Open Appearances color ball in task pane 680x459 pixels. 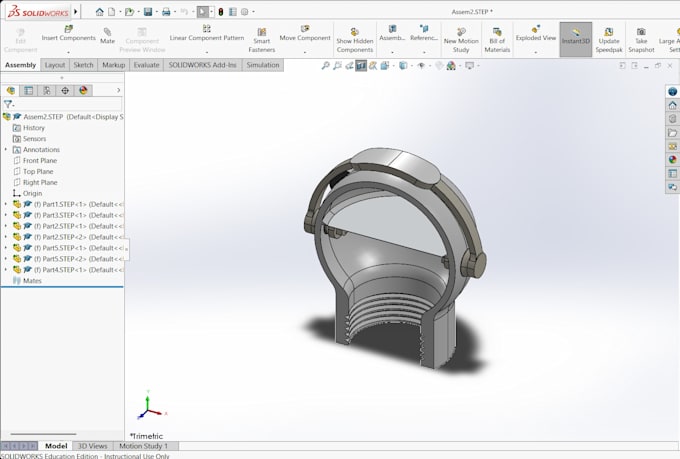point(672,160)
